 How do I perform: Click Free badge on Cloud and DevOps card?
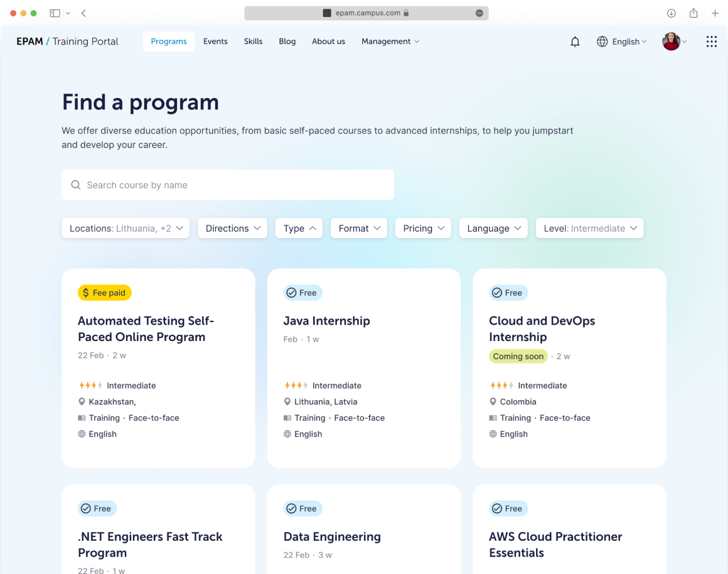point(508,293)
